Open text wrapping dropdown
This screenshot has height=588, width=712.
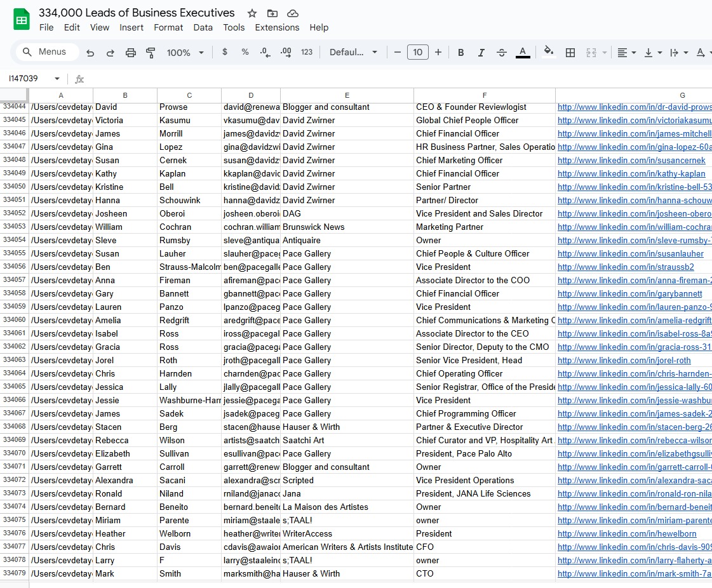(x=680, y=53)
